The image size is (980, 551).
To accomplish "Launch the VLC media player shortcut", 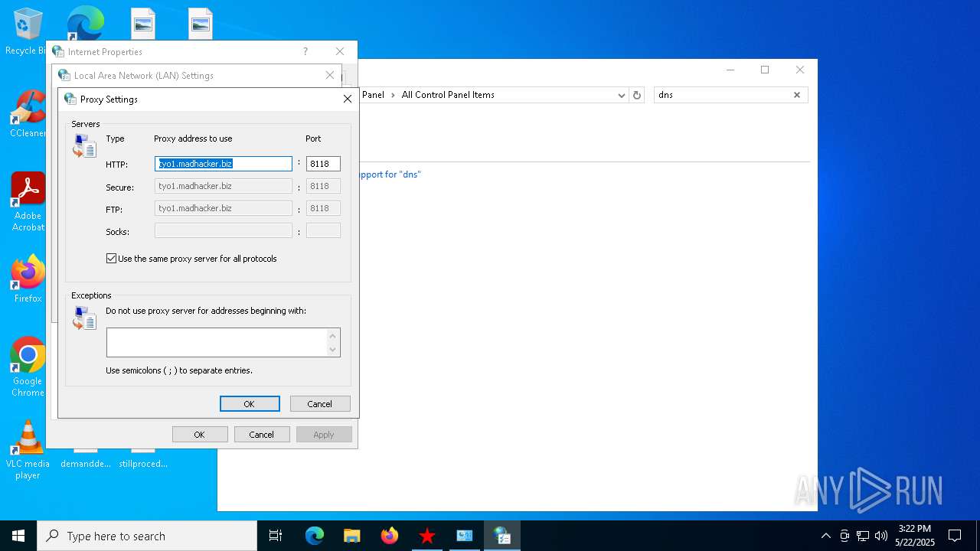I will pos(28,450).
